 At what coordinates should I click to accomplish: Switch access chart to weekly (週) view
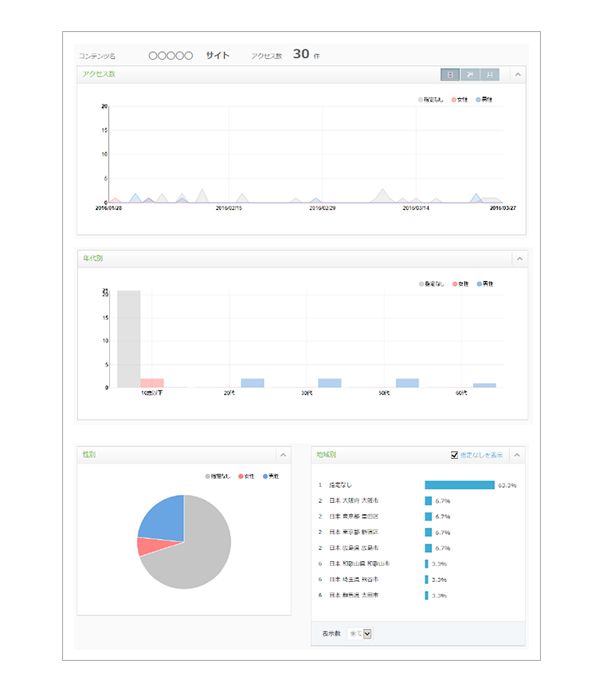(470, 75)
